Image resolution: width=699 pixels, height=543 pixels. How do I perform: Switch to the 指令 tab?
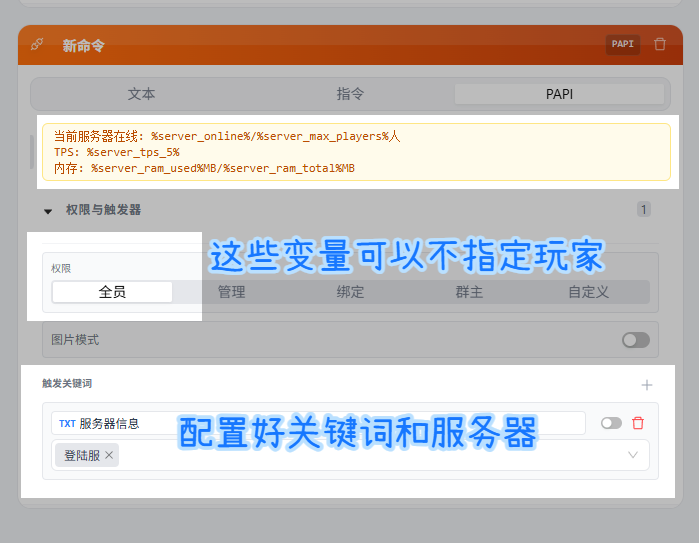tap(350, 94)
